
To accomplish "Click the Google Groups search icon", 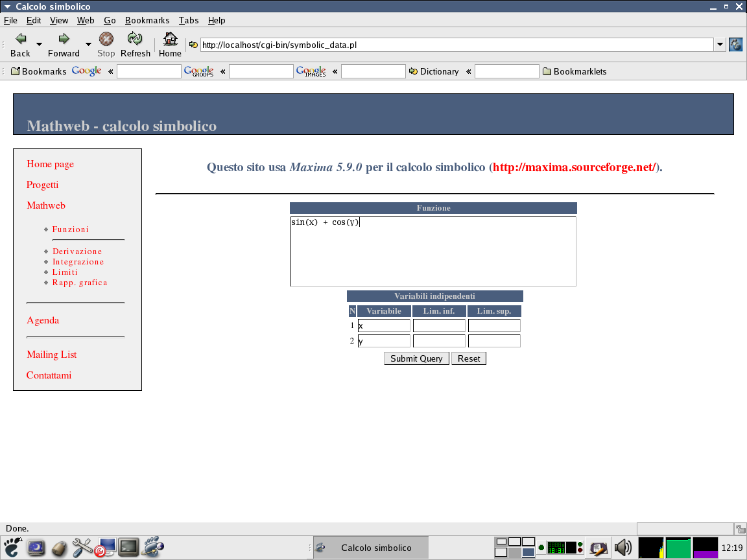I will 198,71.
